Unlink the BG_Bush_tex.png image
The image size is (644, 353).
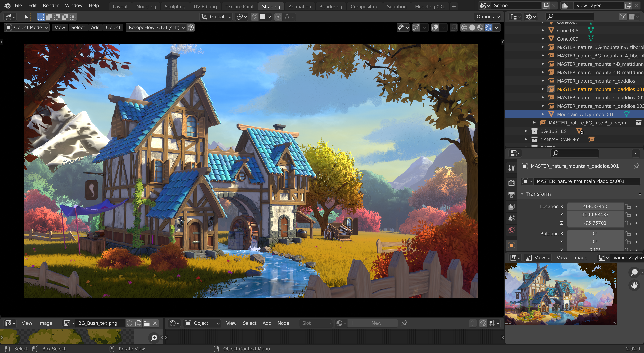pos(155,323)
